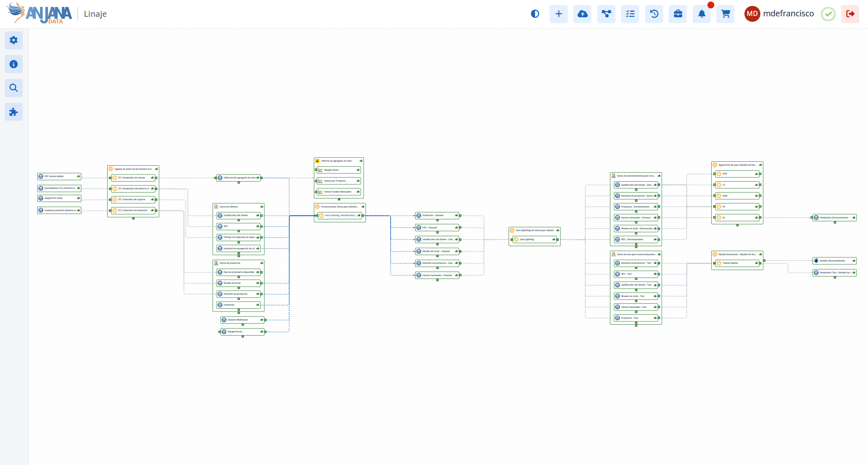This screenshot has height=465, width=868.
Task: Open the settings gear in left sidebar
Action: tap(14, 40)
